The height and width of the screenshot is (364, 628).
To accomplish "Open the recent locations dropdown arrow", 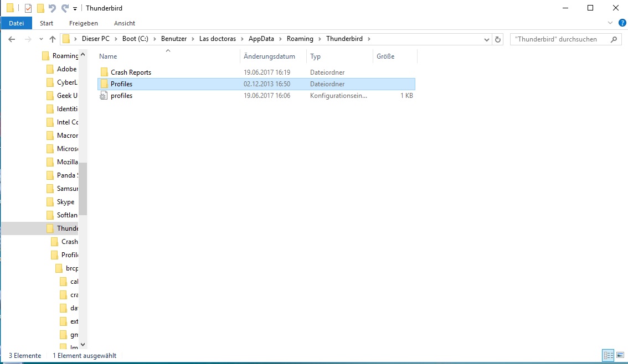I will click(x=40, y=39).
